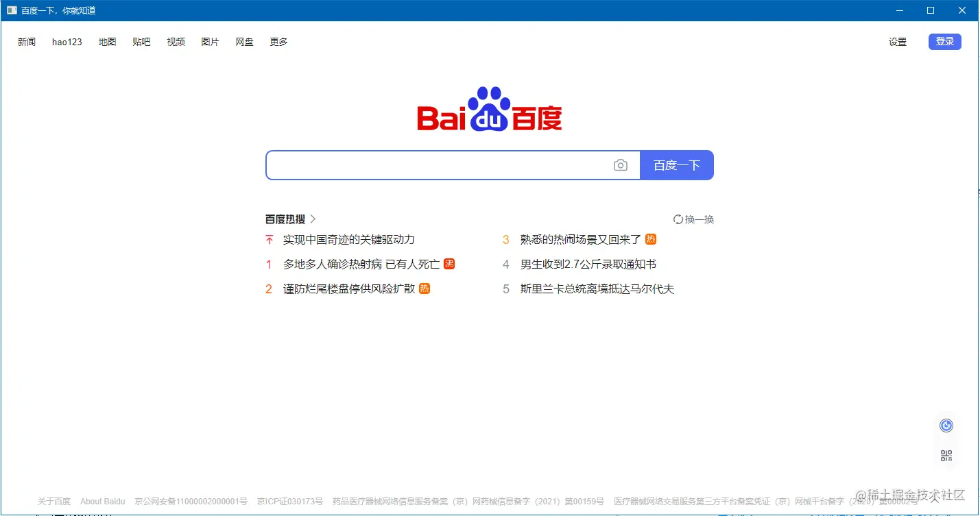Click the 沸 badge after 多地多人确诊热射病
This screenshot has height=516, width=980.
click(449, 264)
